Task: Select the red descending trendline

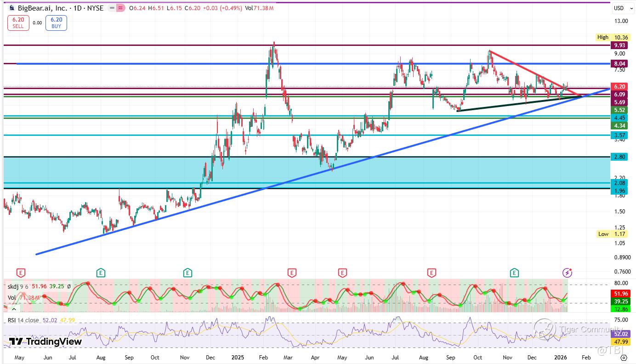Action: (x=535, y=74)
